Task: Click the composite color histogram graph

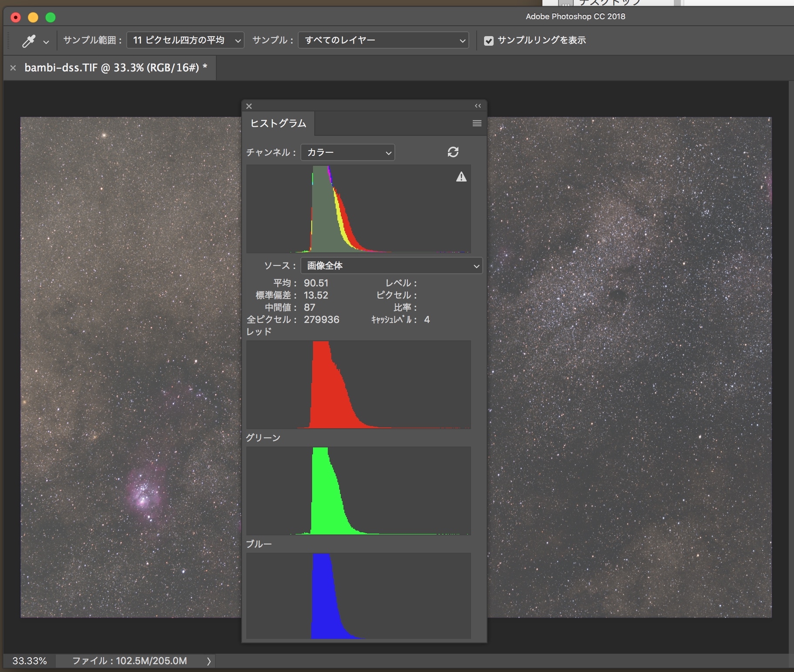Action: point(358,209)
